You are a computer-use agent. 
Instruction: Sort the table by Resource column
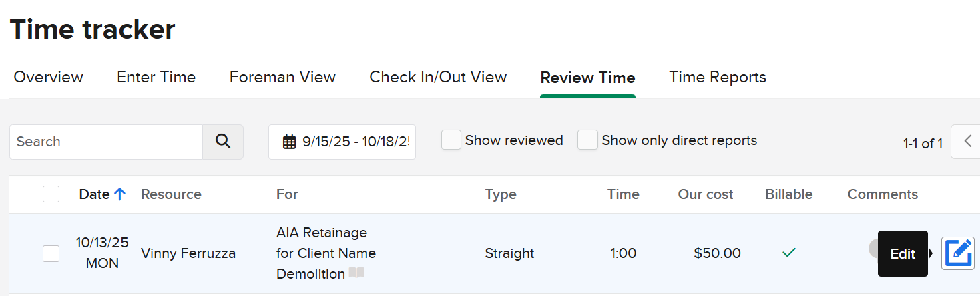click(x=171, y=194)
